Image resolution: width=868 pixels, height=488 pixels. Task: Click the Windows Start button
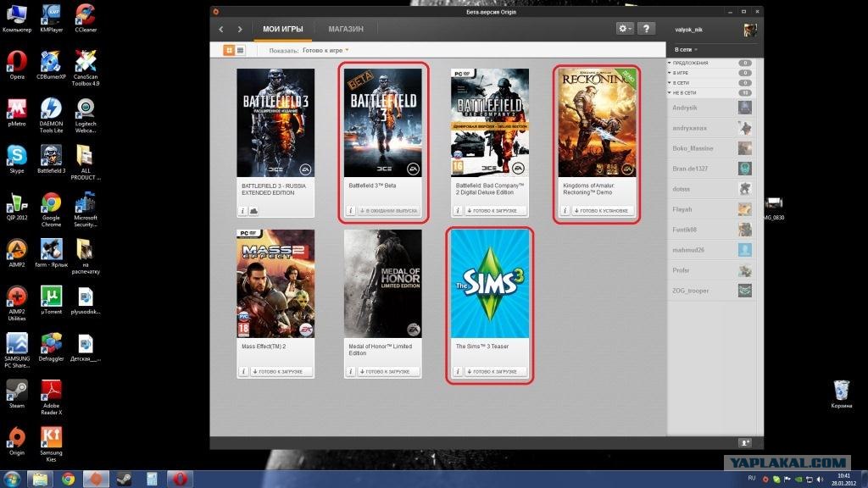12,479
